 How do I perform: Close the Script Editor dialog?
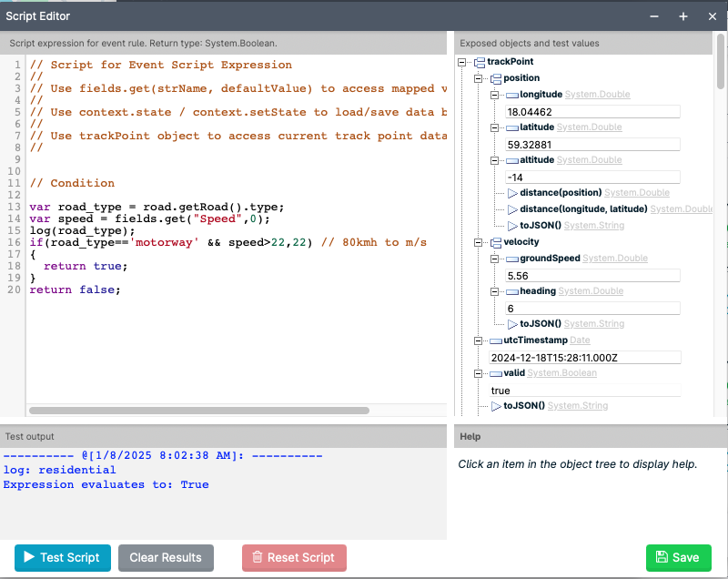point(713,16)
